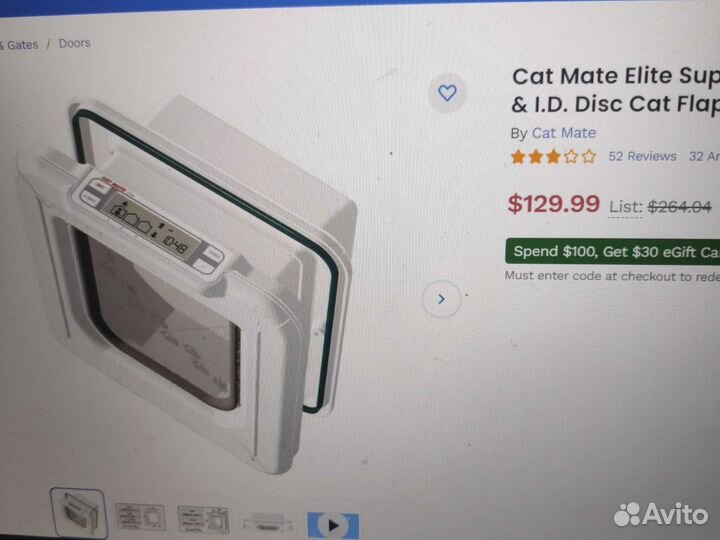Screen dimensions: 720x540
Task: Click the main cat flap product image
Action: [187, 285]
